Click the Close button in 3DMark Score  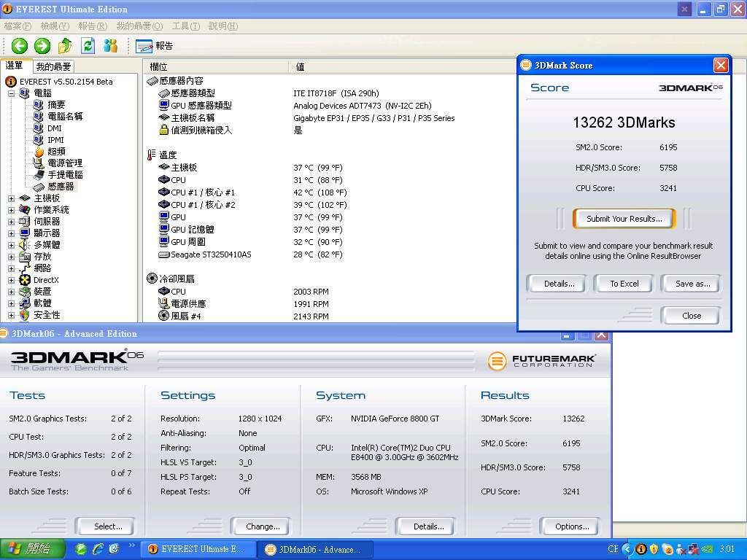691,315
